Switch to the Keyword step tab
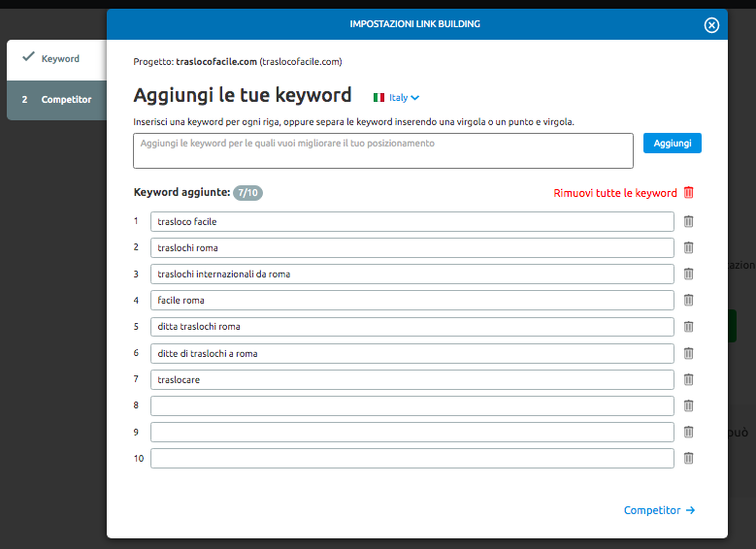Image resolution: width=756 pixels, height=549 pixels. click(x=56, y=59)
